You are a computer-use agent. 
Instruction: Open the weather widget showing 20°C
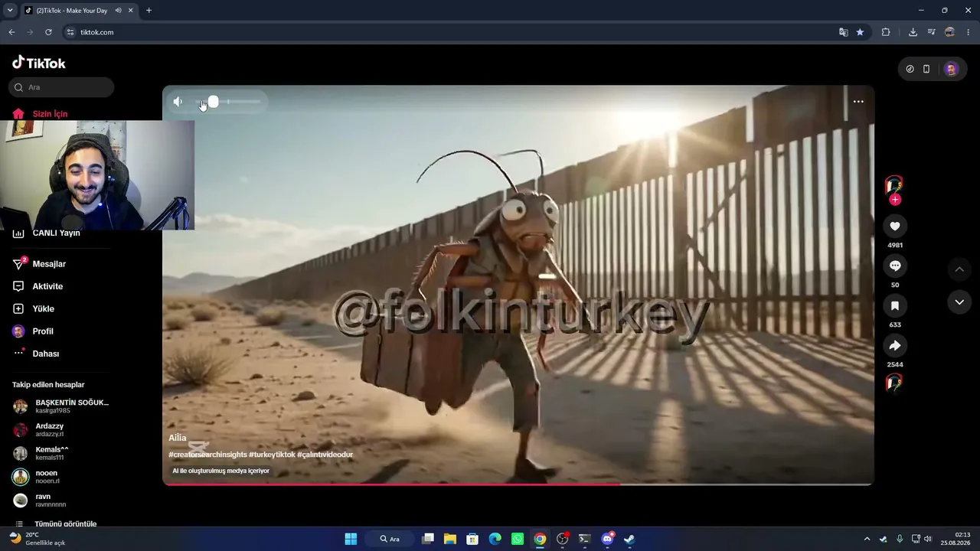(37, 538)
